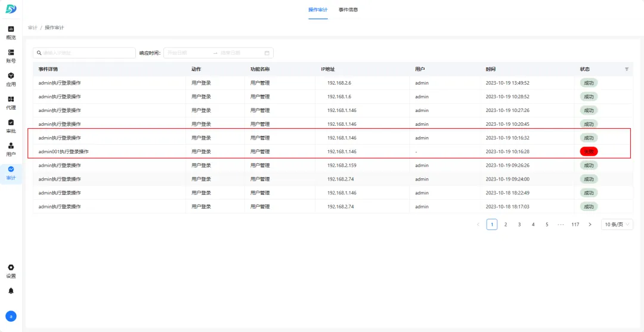Open the 应用 applications sidebar icon
Viewport: 644px width, 332px height.
11,79
